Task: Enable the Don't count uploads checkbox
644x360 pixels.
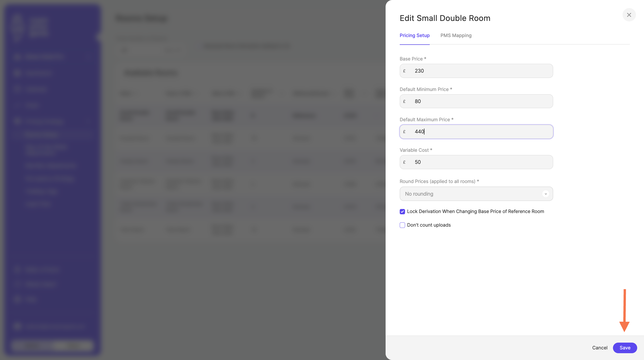Action: coord(402,225)
